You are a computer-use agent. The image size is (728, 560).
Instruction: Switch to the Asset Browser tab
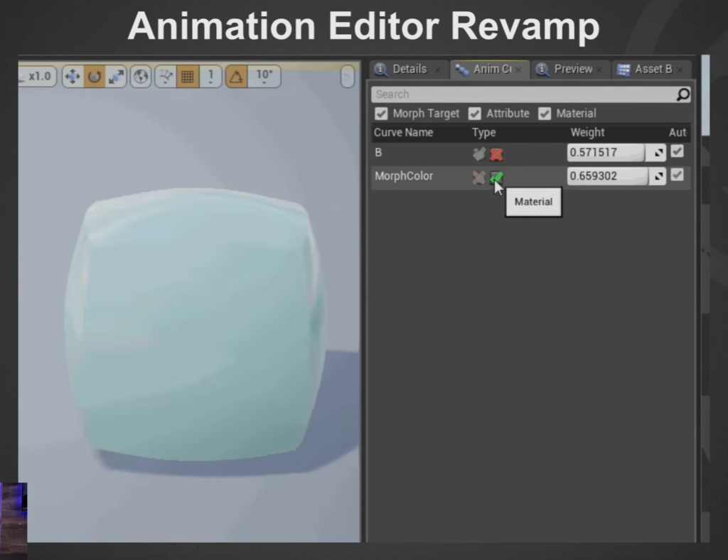653,69
